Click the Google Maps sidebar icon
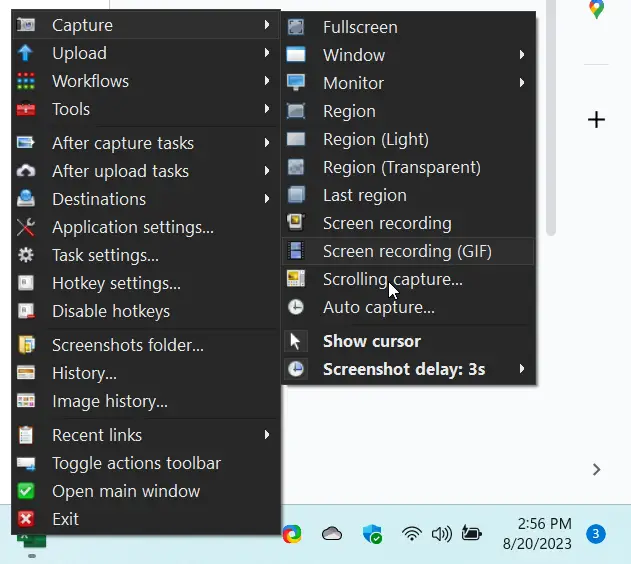Screen dimensions: 631x564 [596, 9]
